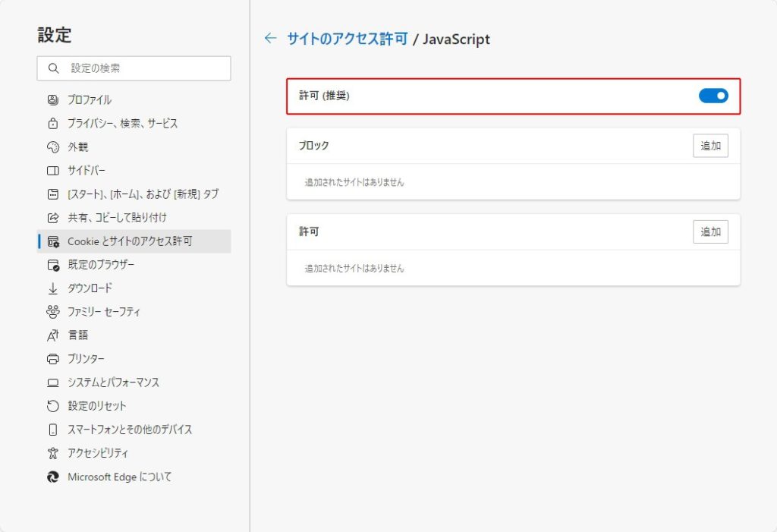Go to システムとパフォーマンス settings

point(113,382)
